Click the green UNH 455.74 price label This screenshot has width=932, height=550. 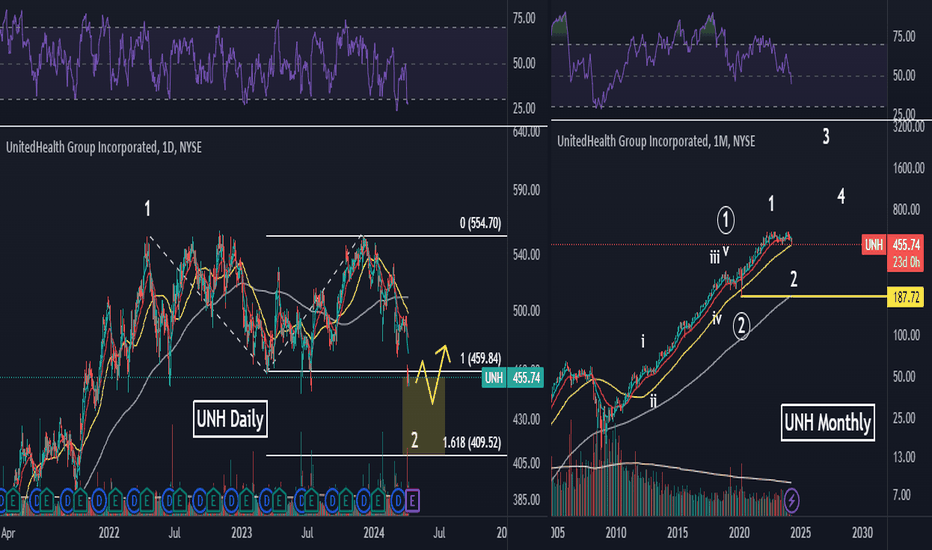pos(513,378)
